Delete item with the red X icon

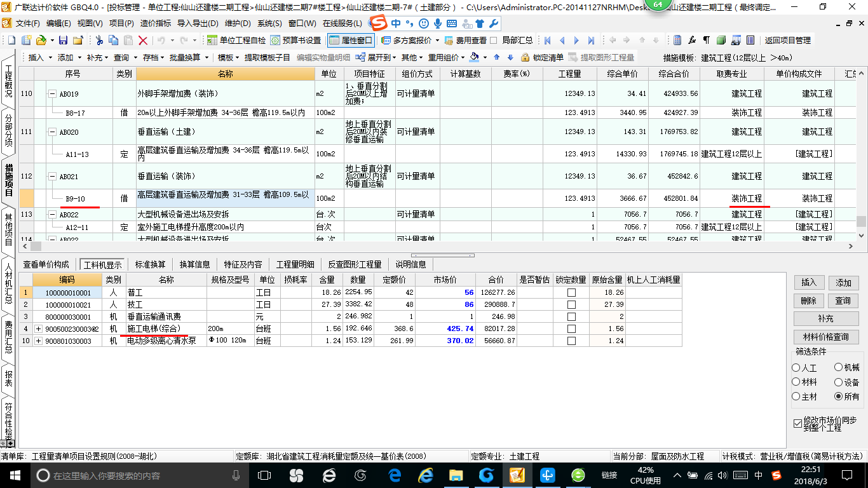142,40
